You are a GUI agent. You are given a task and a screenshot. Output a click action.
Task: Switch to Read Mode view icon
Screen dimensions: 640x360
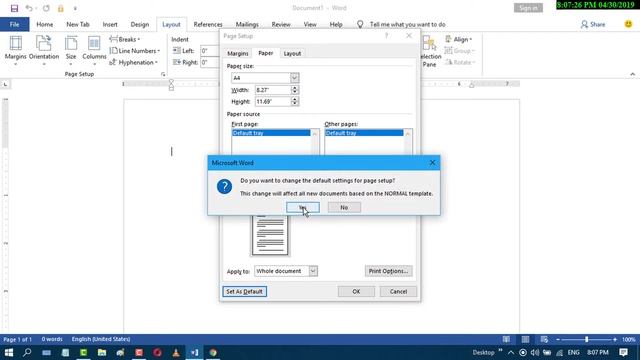[506, 339]
